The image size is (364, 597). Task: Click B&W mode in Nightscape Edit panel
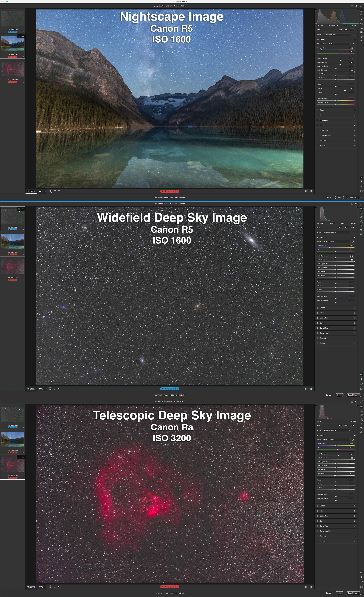point(346,30)
